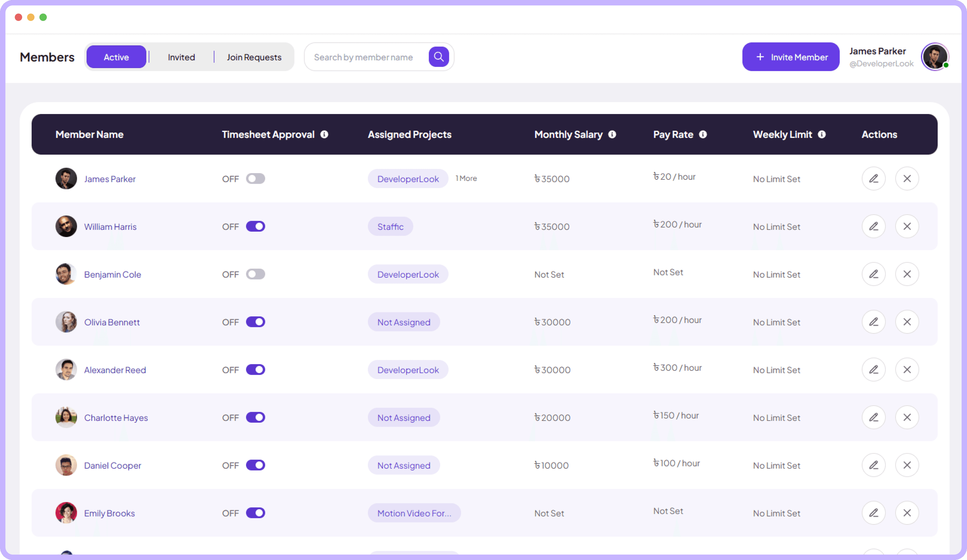This screenshot has height=560, width=967.
Task: Click the Invite Member button
Action: tap(791, 57)
